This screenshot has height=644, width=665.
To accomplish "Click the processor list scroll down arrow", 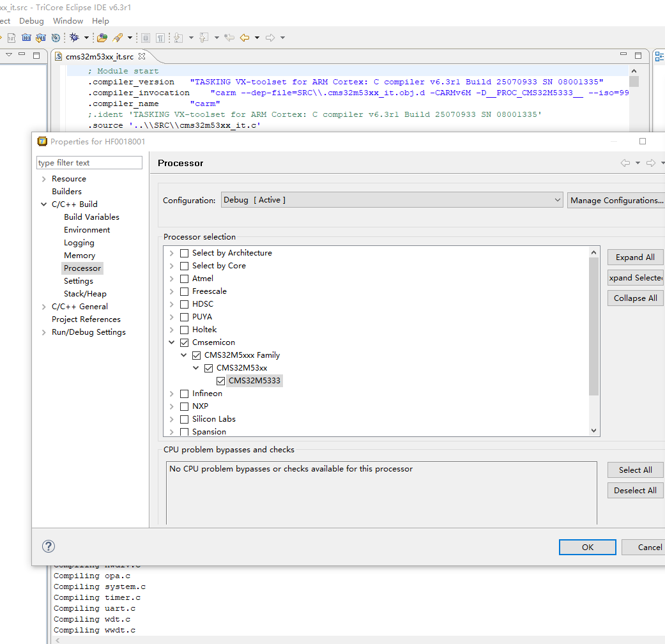I will pos(593,431).
